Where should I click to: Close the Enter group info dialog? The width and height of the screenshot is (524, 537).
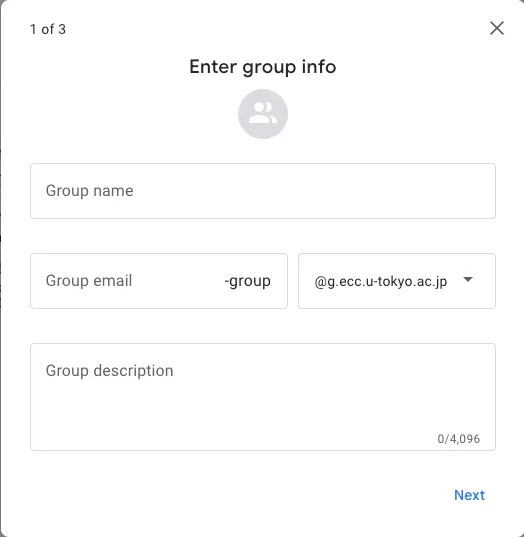click(x=497, y=28)
